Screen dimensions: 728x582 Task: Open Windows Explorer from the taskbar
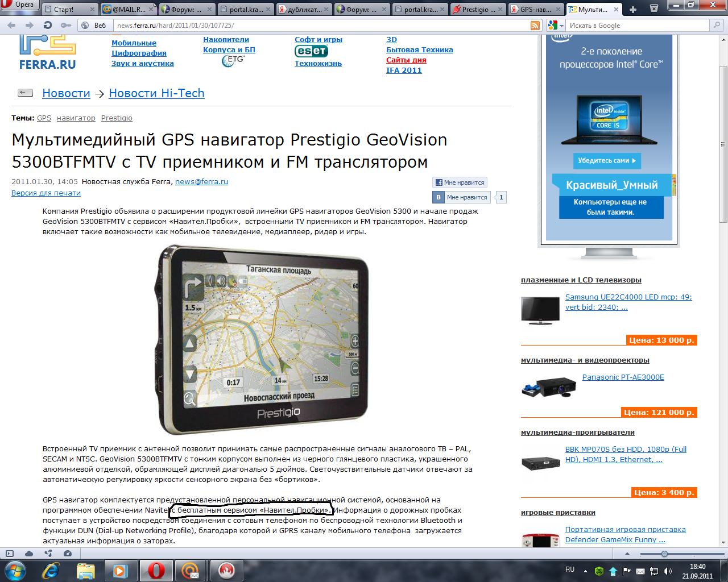point(86,570)
